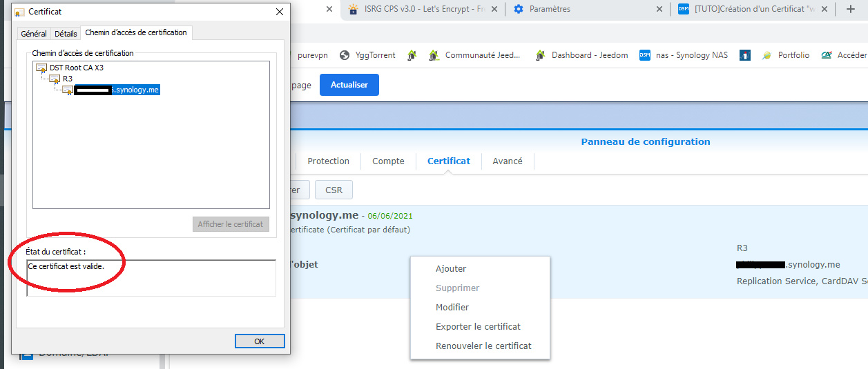Viewport: 868px width, 369px height.
Task: Open a new browser tab with plus
Action: [x=850, y=9]
